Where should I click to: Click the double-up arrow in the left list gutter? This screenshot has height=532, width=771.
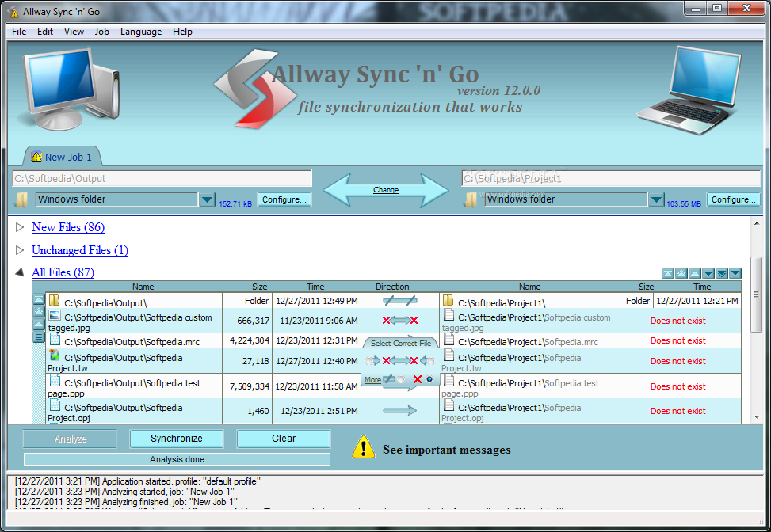(39, 312)
